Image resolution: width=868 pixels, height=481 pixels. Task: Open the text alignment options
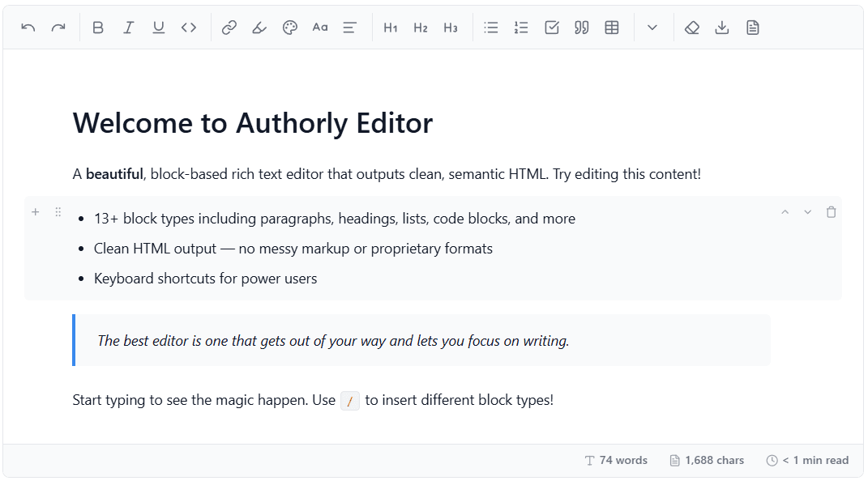(x=350, y=28)
